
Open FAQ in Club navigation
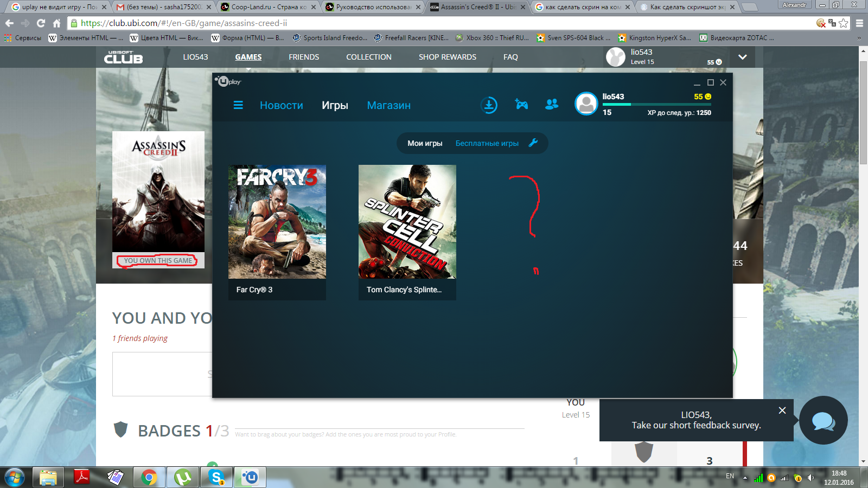click(510, 57)
